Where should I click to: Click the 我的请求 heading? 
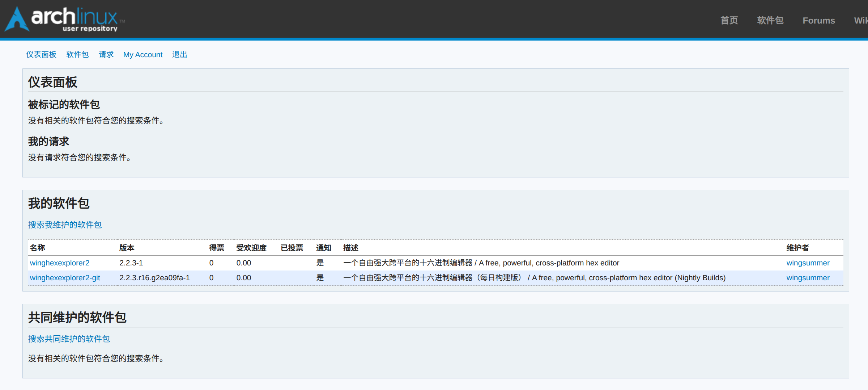tap(48, 141)
